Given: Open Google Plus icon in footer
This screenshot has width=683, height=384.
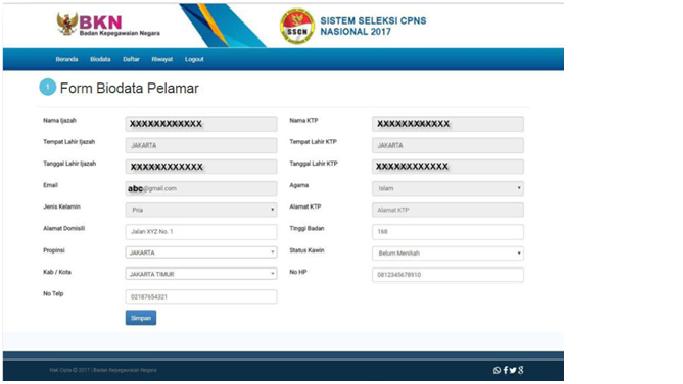Looking at the screenshot, I should (521, 370).
